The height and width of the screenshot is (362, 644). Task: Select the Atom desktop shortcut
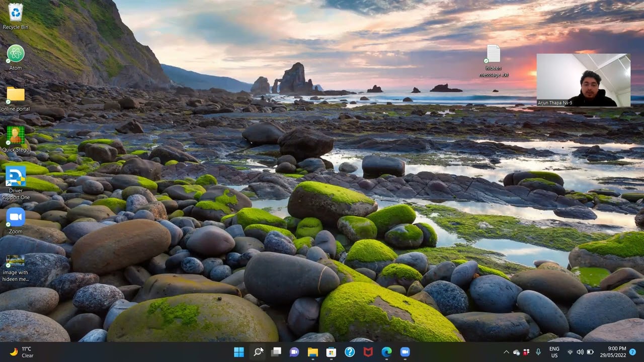point(16,54)
